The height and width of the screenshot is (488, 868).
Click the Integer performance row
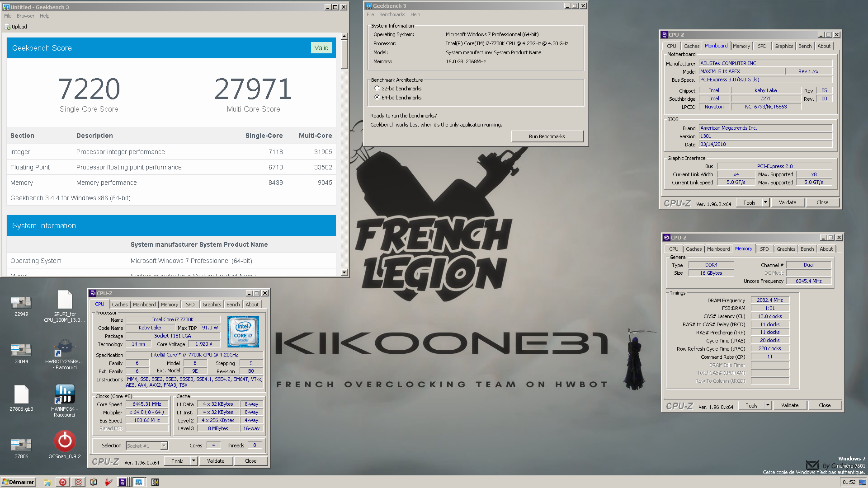171,152
